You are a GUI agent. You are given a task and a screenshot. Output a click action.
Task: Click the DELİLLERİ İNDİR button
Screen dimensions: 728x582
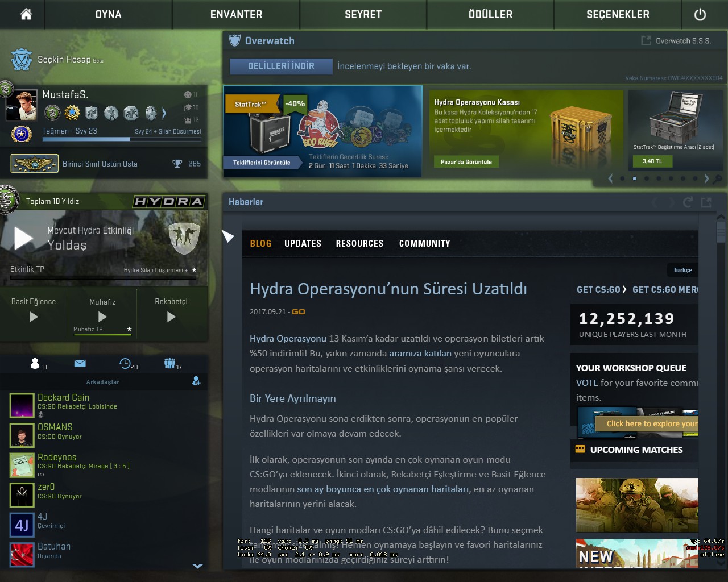(x=281, y=66)
